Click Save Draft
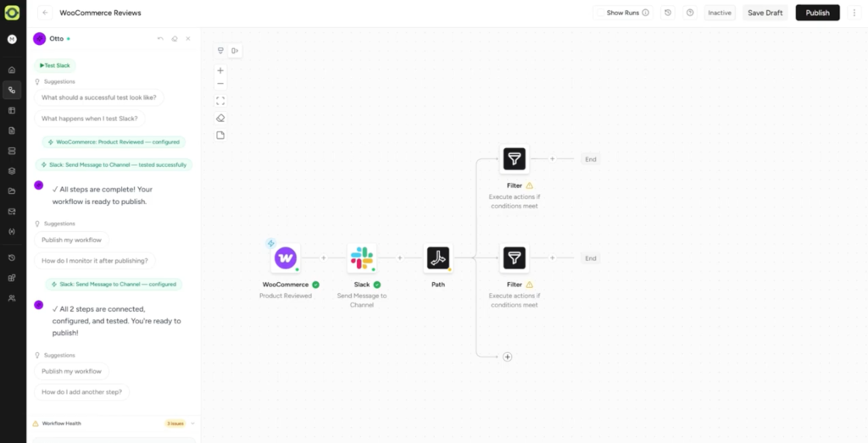This screenshot has height=443, width=868. tap(765, 13)
